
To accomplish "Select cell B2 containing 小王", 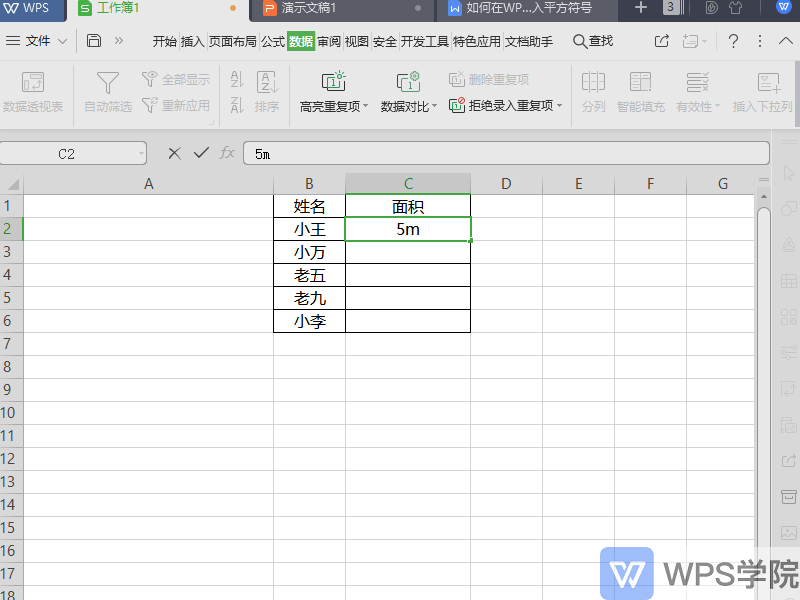I will tap(309, 229).
